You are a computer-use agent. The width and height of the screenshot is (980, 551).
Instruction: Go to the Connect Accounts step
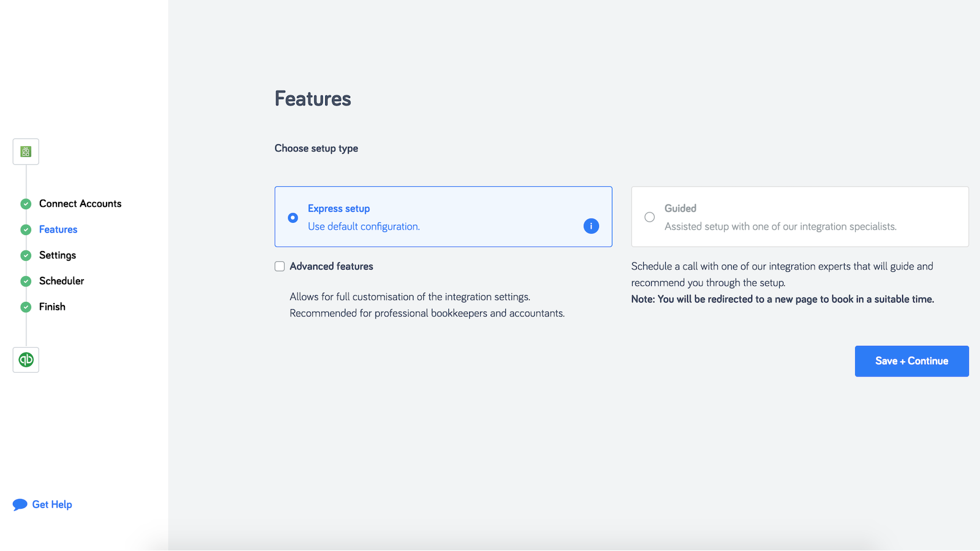pyautogui.click(x=80, y=203)
